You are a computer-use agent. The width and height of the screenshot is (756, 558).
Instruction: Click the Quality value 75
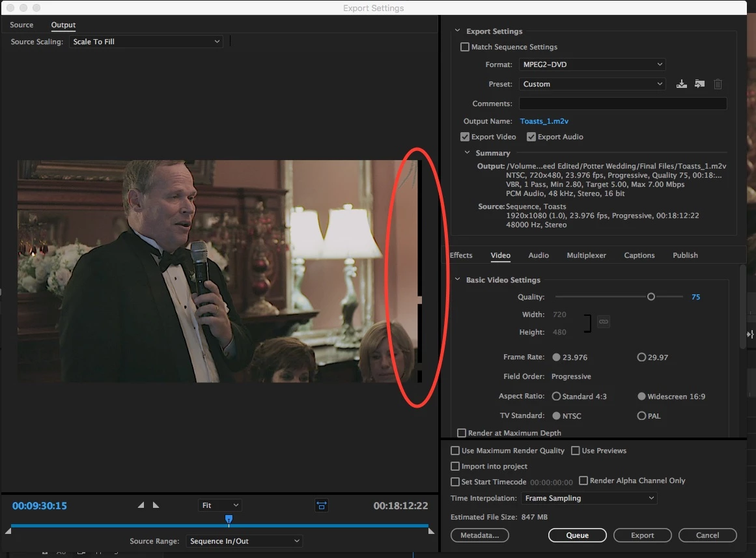click(695, 297)
